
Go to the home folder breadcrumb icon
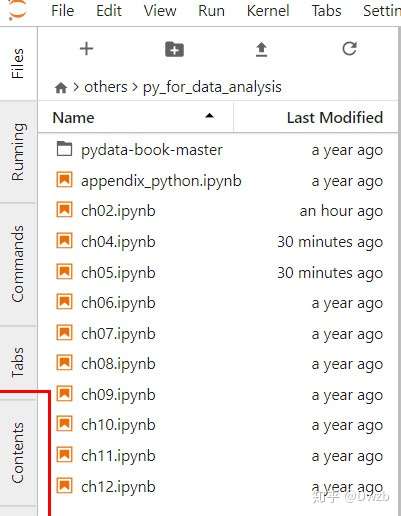(x=61, y=88)
